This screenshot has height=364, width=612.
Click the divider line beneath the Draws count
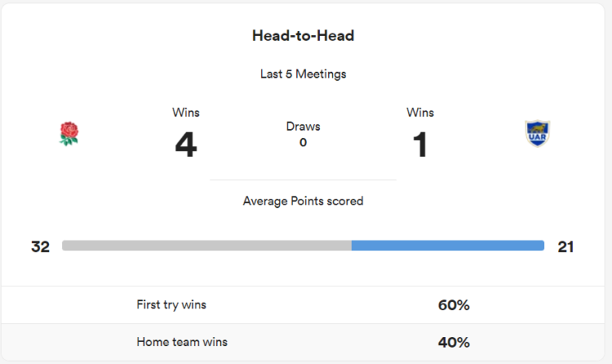pos(303,180)
